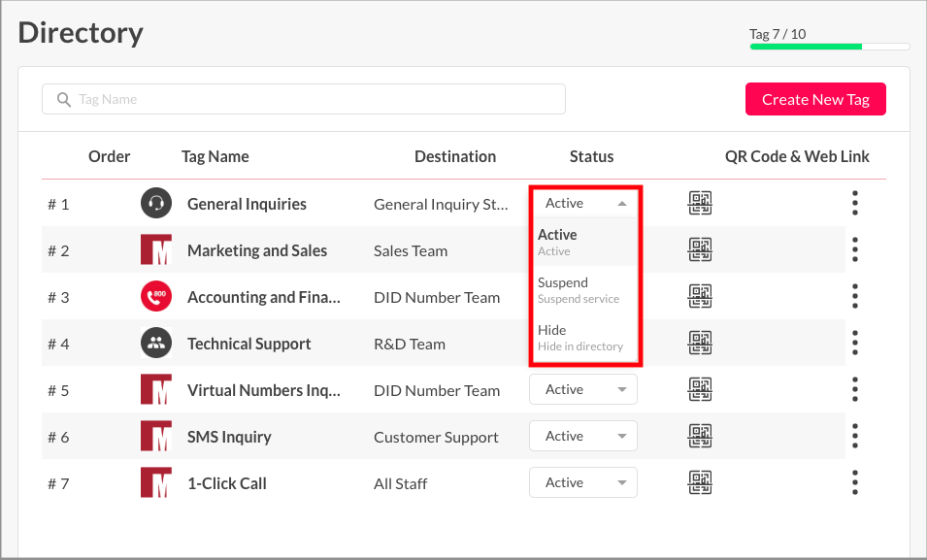
Task: Click the Destination column header
Action: point(455,156)
